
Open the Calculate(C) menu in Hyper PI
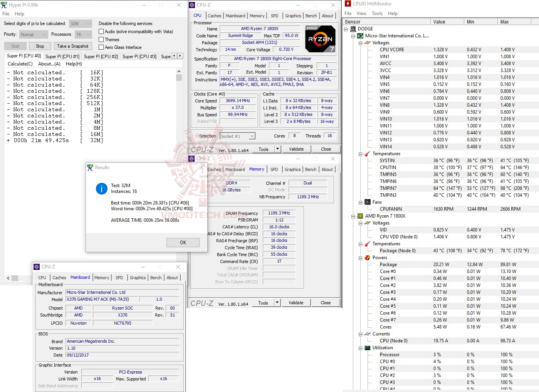point(20,64)
